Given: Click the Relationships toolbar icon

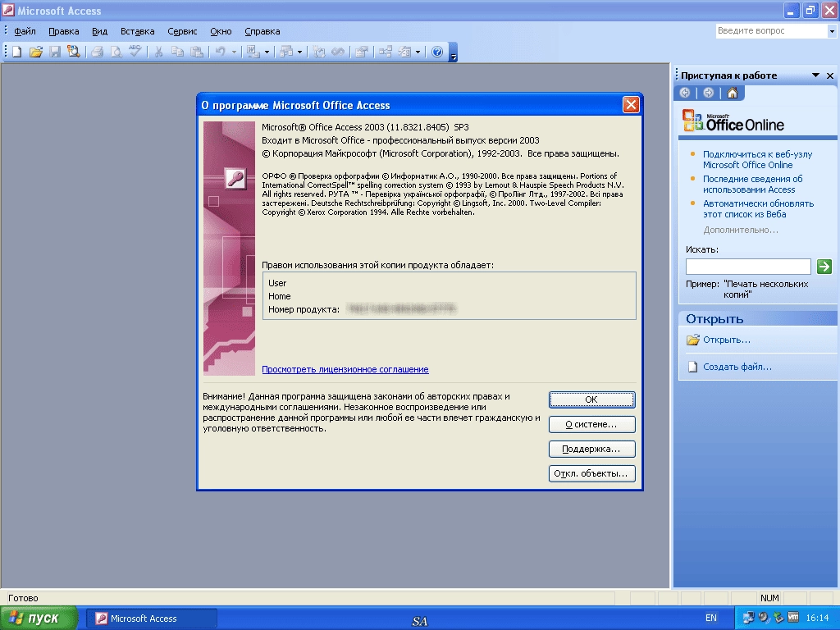Looking at the screenshot, I should [x=386, y=52].
